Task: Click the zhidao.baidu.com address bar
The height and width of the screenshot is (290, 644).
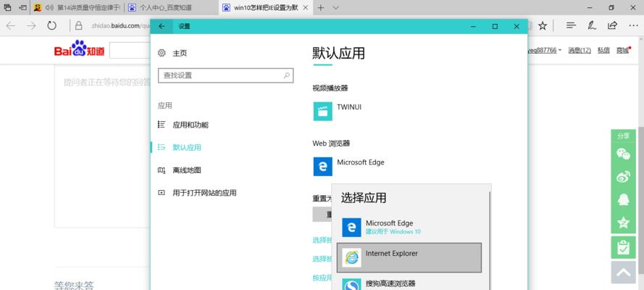Action: [119, 26]
